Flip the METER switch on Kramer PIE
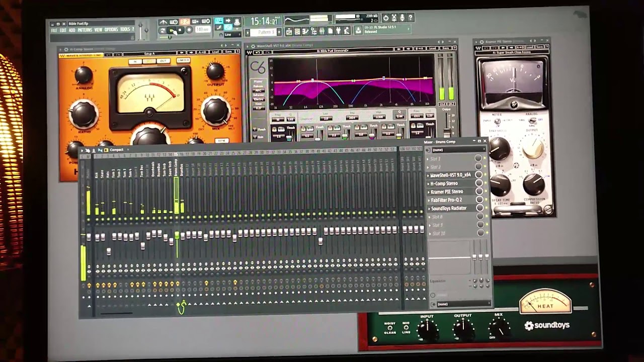Image resolution: width=644 pixels, height=362 pixels. (497, 121)
